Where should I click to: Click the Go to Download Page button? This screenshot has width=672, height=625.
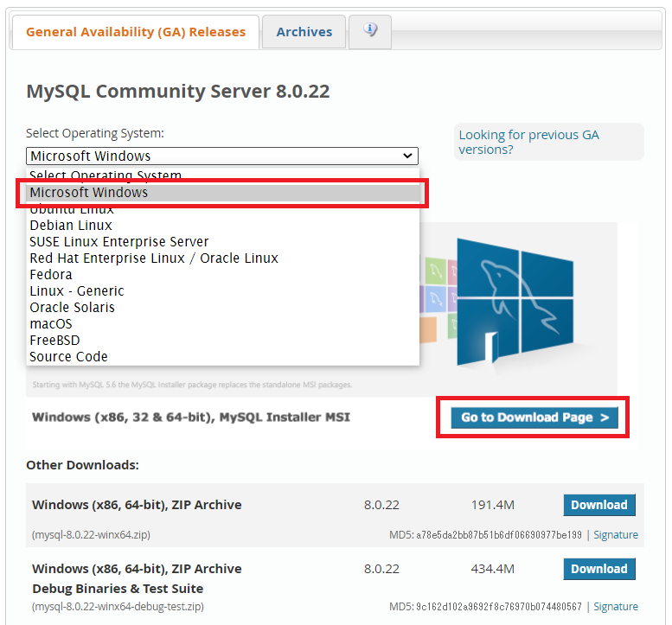(534, 418)
